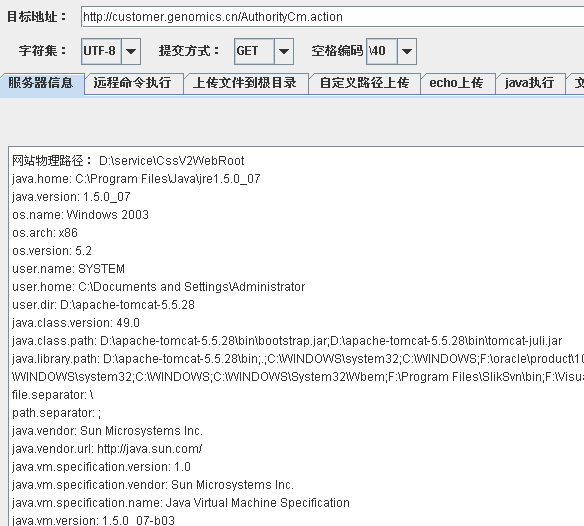Click the java.vm.specification.name line

pos(181,503)
